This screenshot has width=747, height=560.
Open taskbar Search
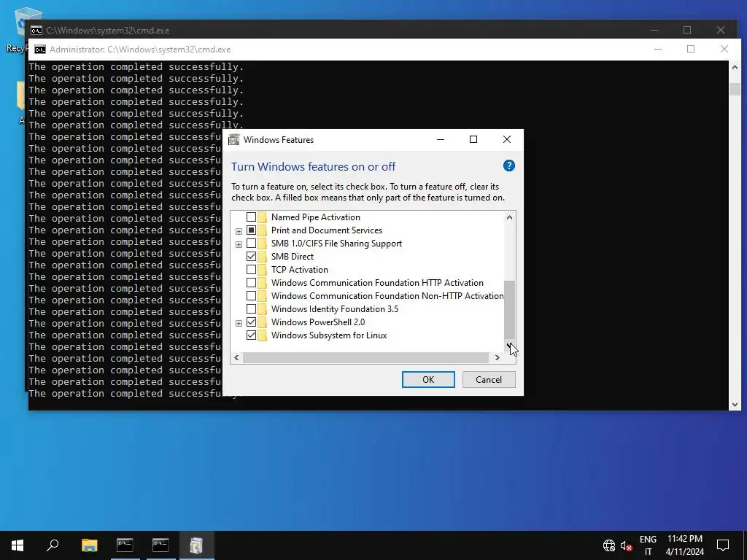(53, 545)
